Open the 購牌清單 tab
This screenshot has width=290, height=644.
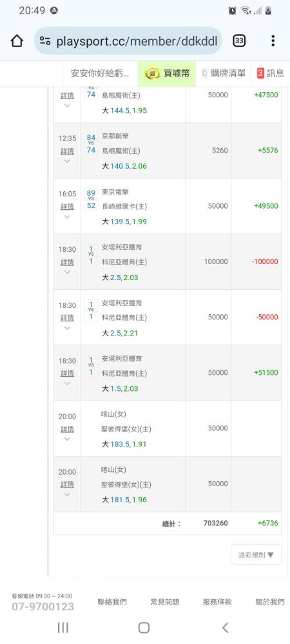click(x=224, y=73)
